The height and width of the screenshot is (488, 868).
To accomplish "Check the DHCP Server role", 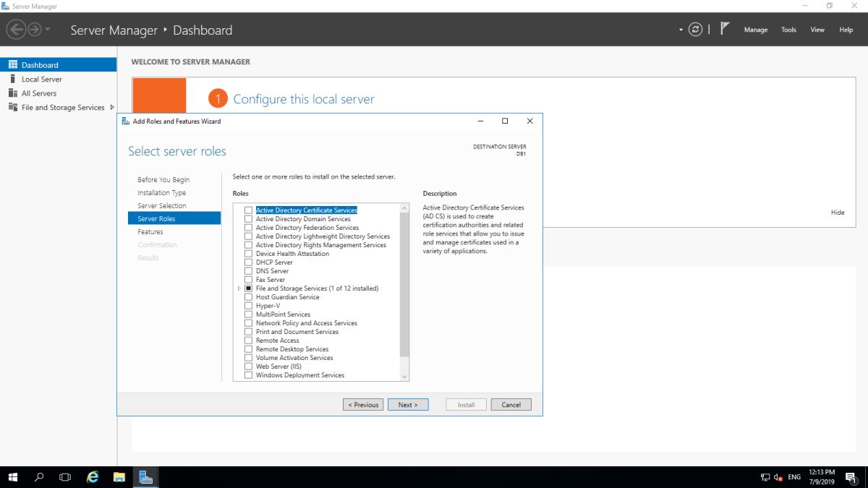I will tap(249, 262).
